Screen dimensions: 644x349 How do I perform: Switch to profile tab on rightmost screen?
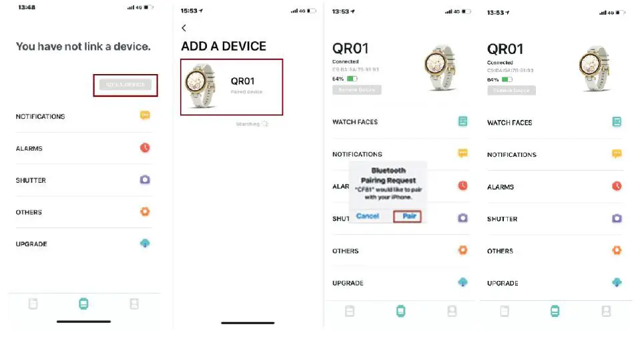(x=606, y=311)
